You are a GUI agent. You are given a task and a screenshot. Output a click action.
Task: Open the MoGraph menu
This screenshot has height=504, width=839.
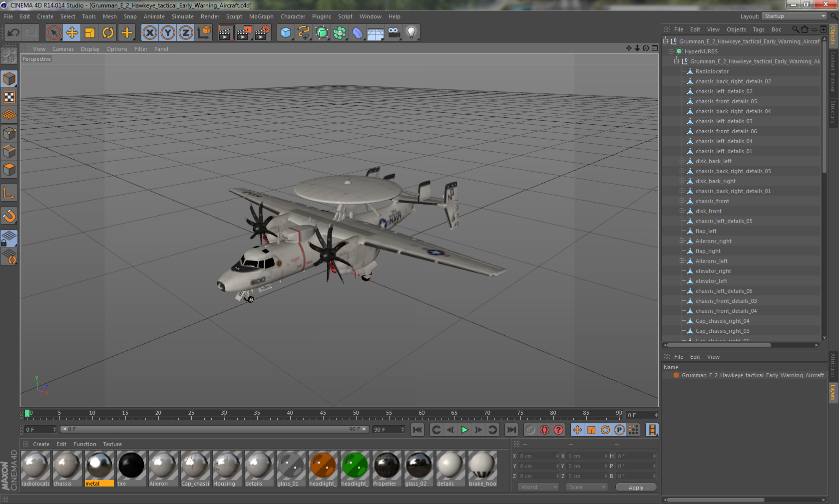pyautogui.click(x=261, y=16)
